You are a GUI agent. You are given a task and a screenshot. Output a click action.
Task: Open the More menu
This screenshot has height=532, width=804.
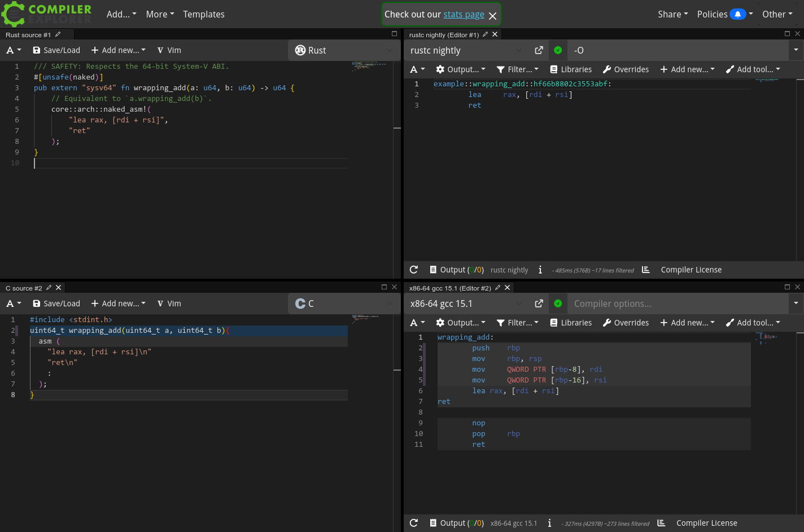click(160, 14)
